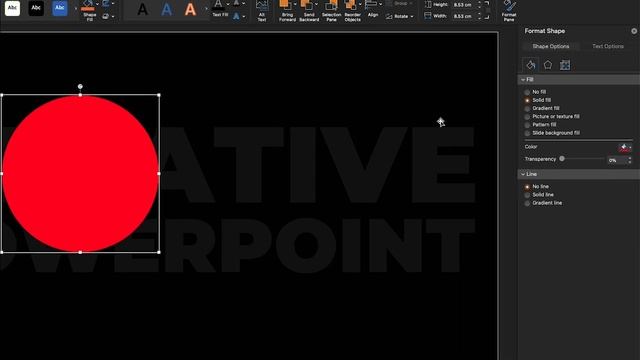Select the Size & Properties icon
Screen dimensions: 640x360
click(565, 65)
